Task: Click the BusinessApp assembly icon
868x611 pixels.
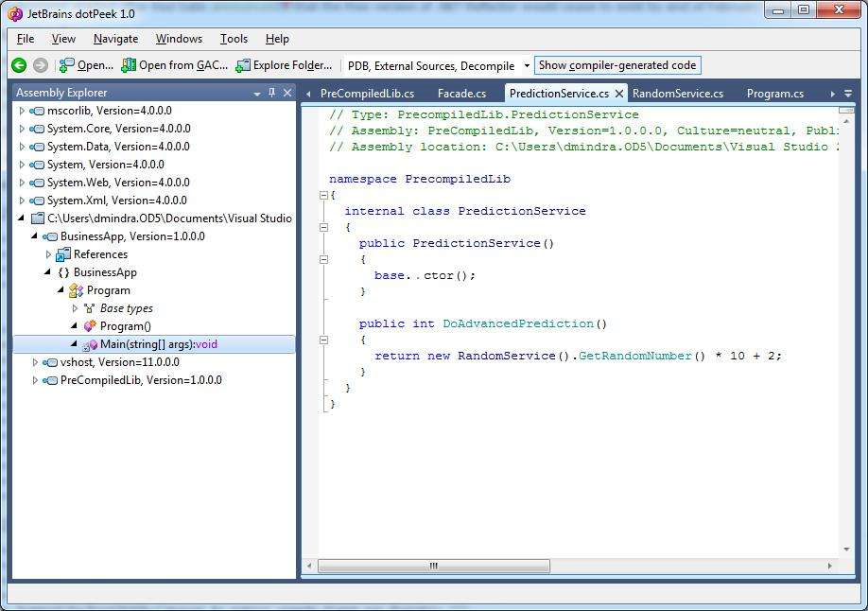Action: [x=50, y=236]
